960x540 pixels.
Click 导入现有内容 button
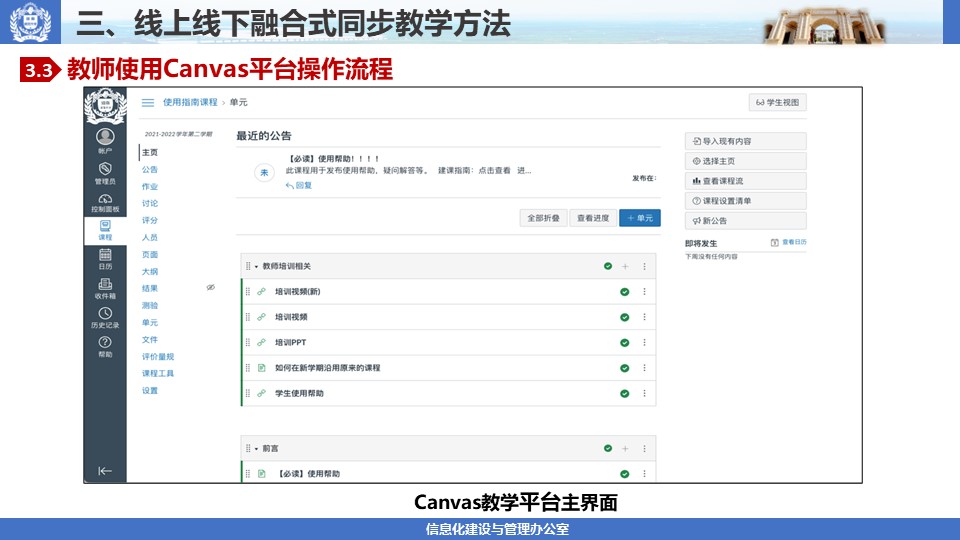(x=745, y=141)
